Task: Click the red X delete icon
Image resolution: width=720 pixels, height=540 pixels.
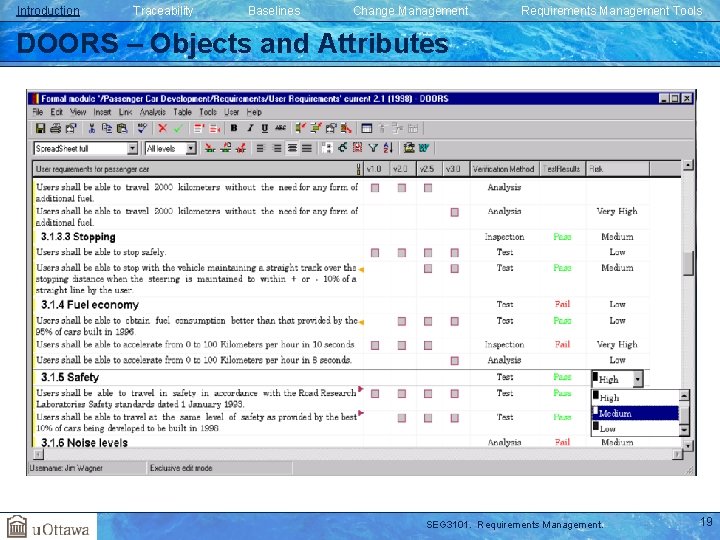Action: (x=163, y=129)
